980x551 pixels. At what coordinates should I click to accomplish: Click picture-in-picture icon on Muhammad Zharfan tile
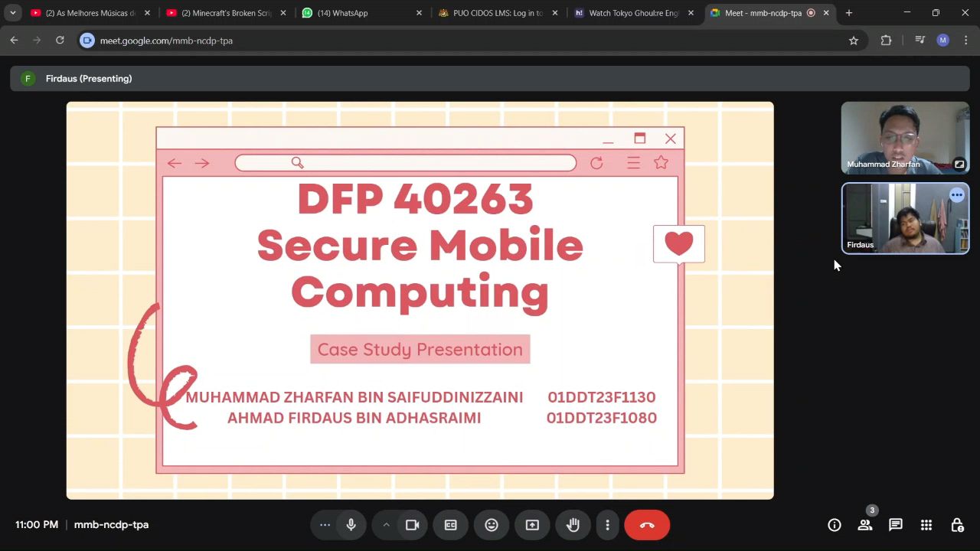tap(959, 164)
